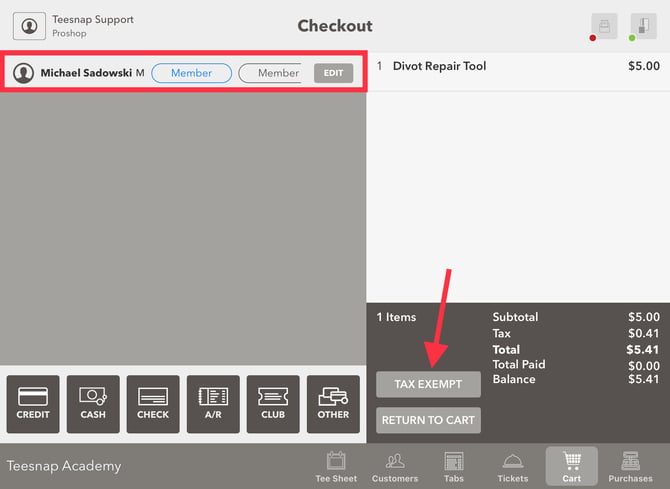670x489 pixels.
Task: Click the $5.00 Divot Repair Tool price
Action: [644, 66]
